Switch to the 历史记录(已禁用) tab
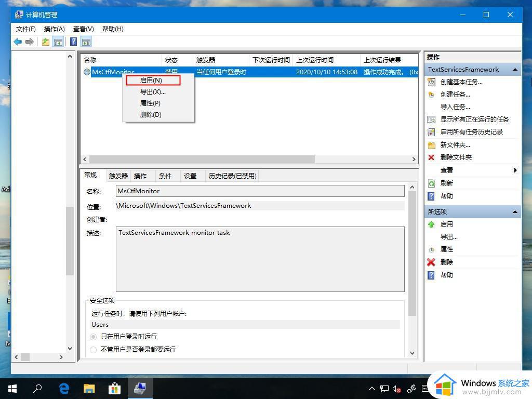532x399 pixels. point(233,176)
